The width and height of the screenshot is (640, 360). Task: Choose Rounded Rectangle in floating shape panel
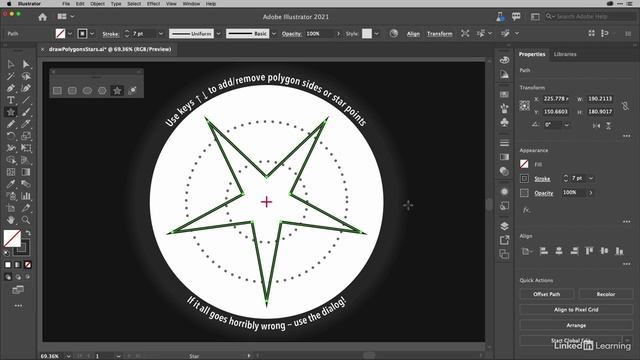72,91
